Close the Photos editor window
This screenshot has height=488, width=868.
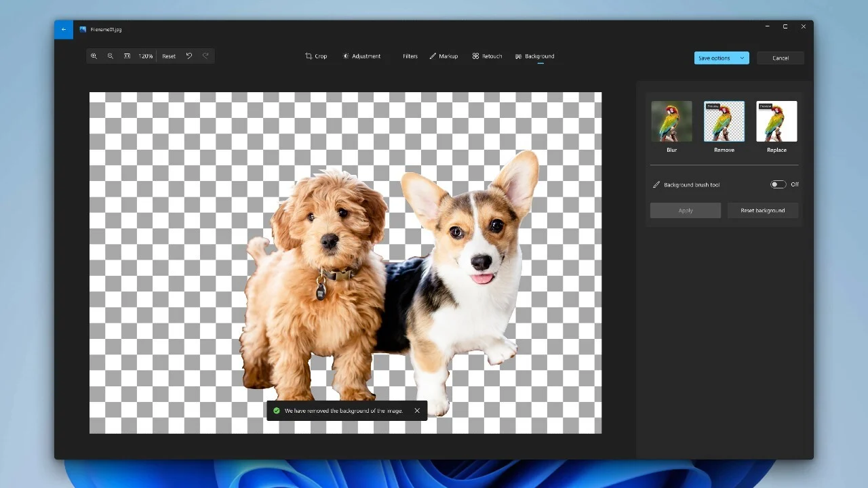[804, 26]
